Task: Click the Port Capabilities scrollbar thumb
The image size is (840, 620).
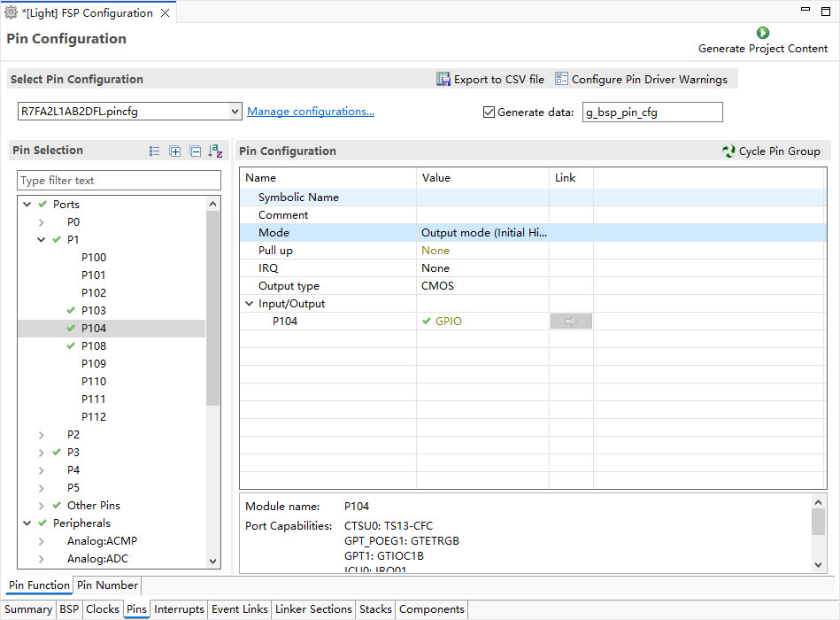Action: (x=818, y=522)
